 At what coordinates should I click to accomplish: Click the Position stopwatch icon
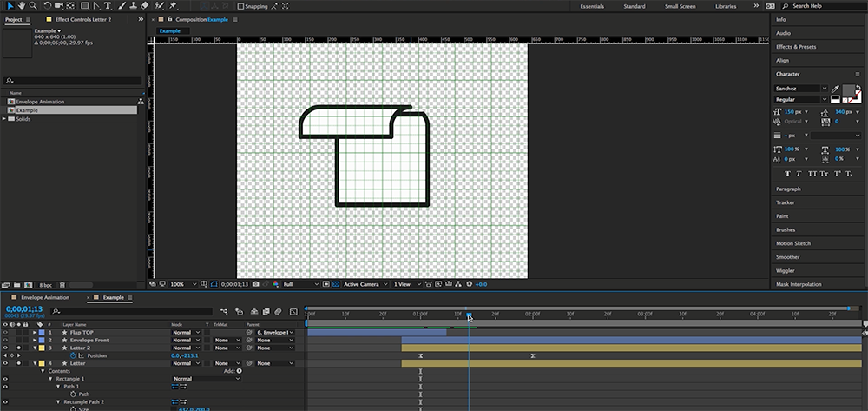[x=73, y=355]
